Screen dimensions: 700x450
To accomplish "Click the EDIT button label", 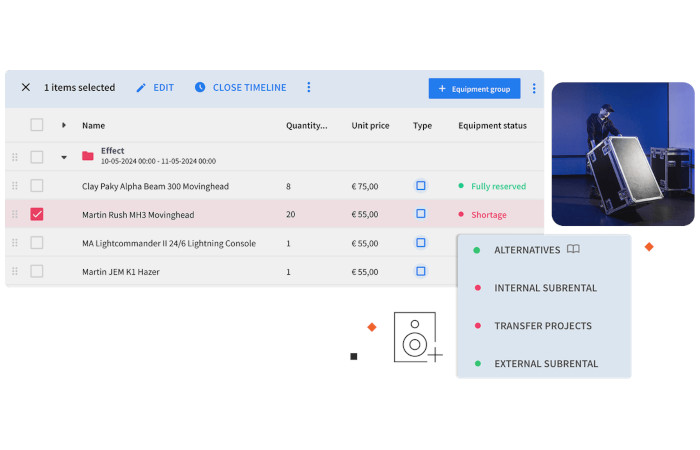I will 163,88.
